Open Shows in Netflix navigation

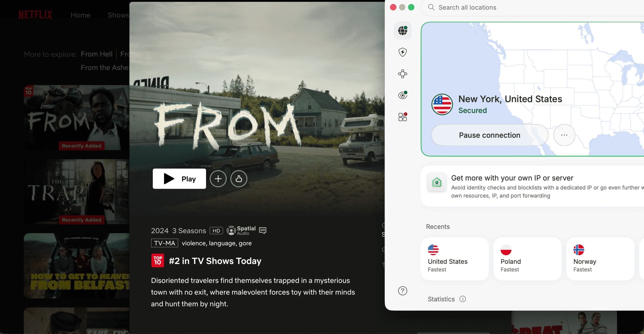point(118,15)
